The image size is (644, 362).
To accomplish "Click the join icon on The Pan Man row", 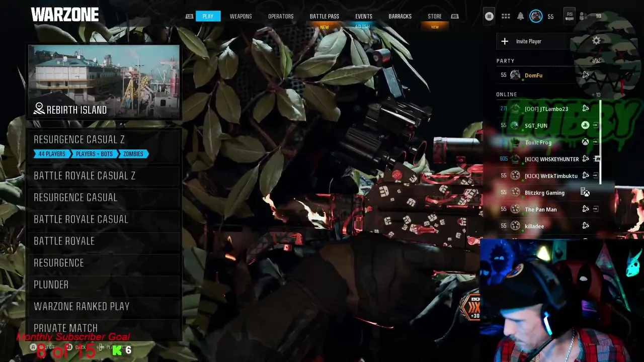I will pyautogui.click(x=596, y=209).
